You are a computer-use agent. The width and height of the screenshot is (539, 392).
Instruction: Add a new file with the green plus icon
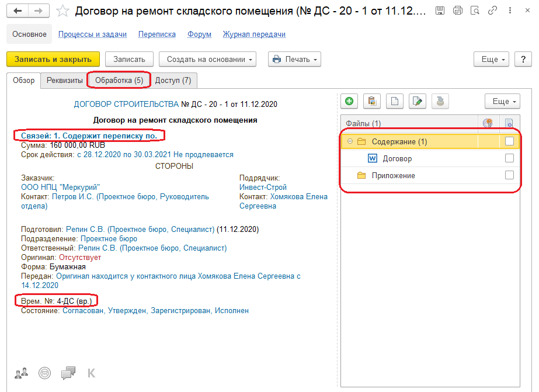pyautogui.click(x=349, y=101)
